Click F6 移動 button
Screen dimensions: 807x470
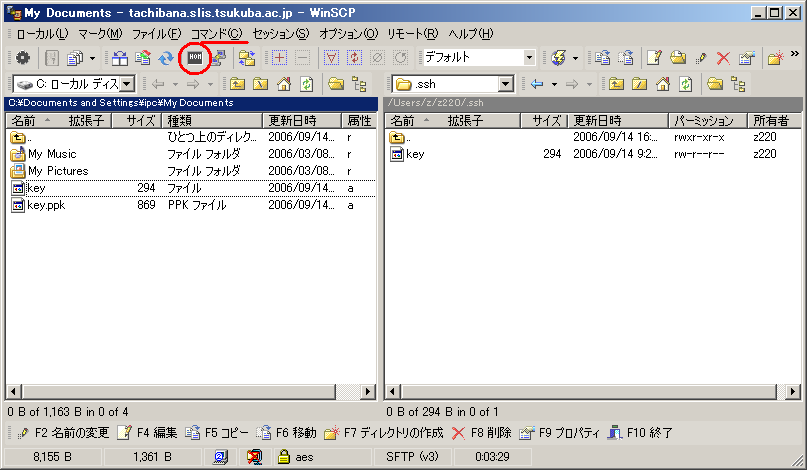coord(286,433)
